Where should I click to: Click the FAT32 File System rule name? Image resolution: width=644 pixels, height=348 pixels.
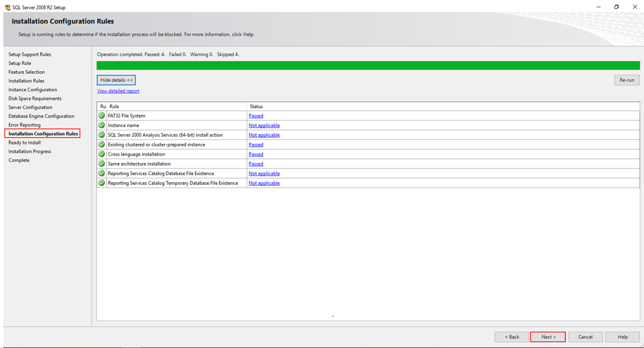127,116
